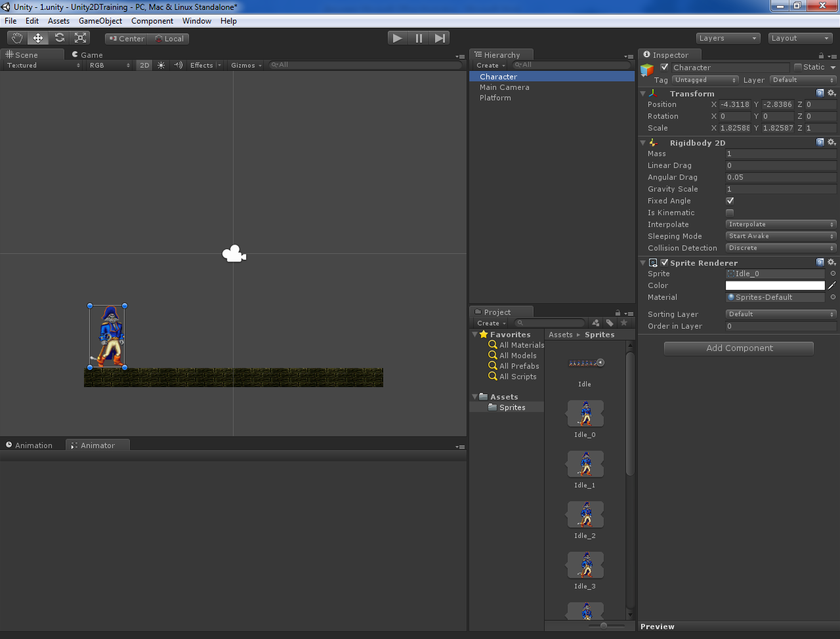Disable the Sprite Renderer component checkbox
Screen dimensions: 840x639
(x=664, y=262)
